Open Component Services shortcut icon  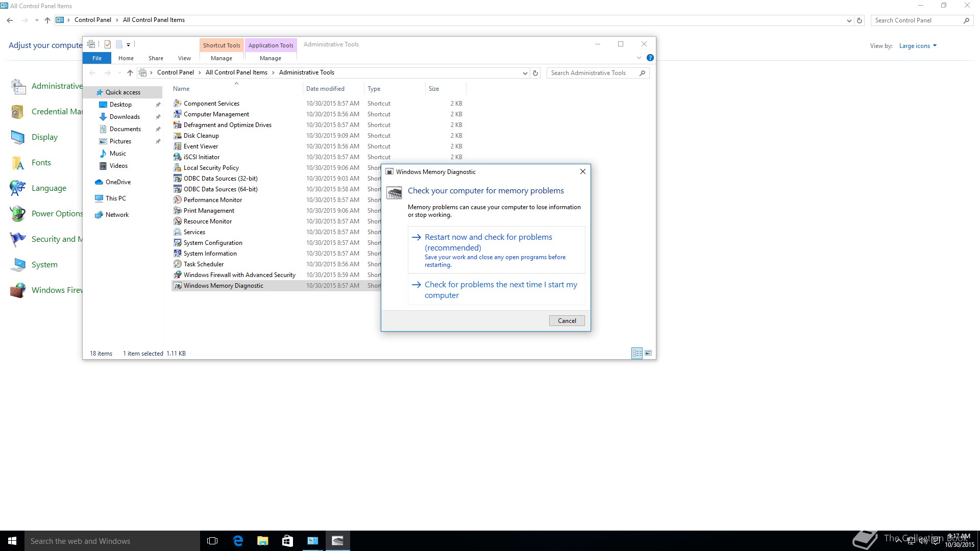point(177,103)
